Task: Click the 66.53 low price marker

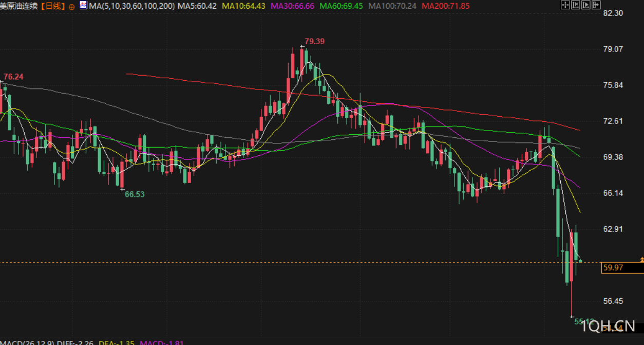Action: (x=135, y=194)
